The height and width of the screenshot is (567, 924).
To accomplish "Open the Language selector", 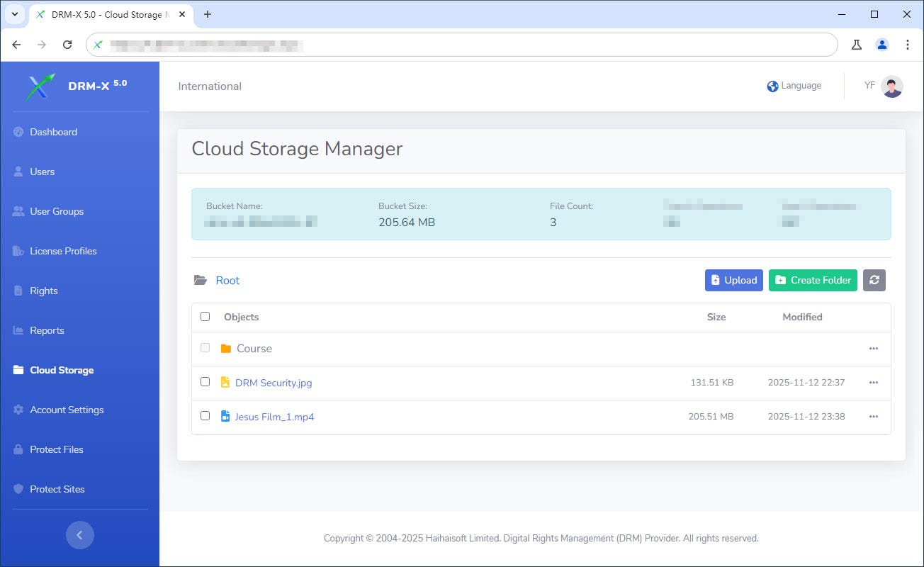I will coord(794,86).
